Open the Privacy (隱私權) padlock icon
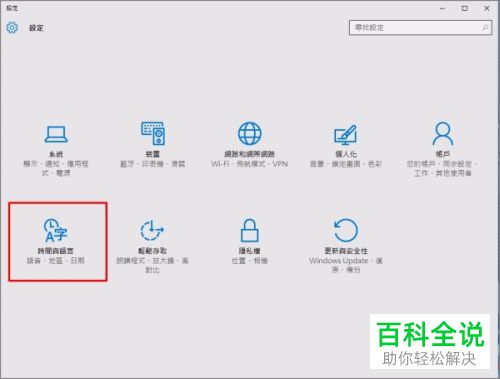This screenshot has width=500, height=379. (249, 230)
